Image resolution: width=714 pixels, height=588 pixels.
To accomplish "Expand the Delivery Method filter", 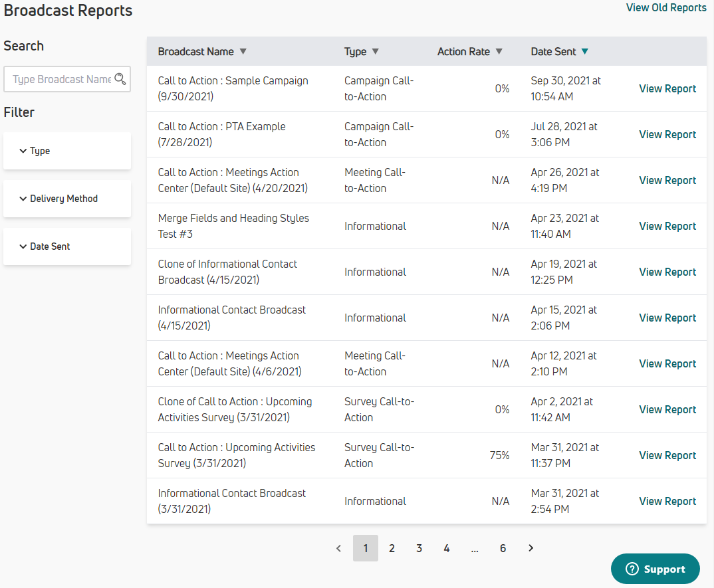I will pyautogui.click(x=66, y=199).
